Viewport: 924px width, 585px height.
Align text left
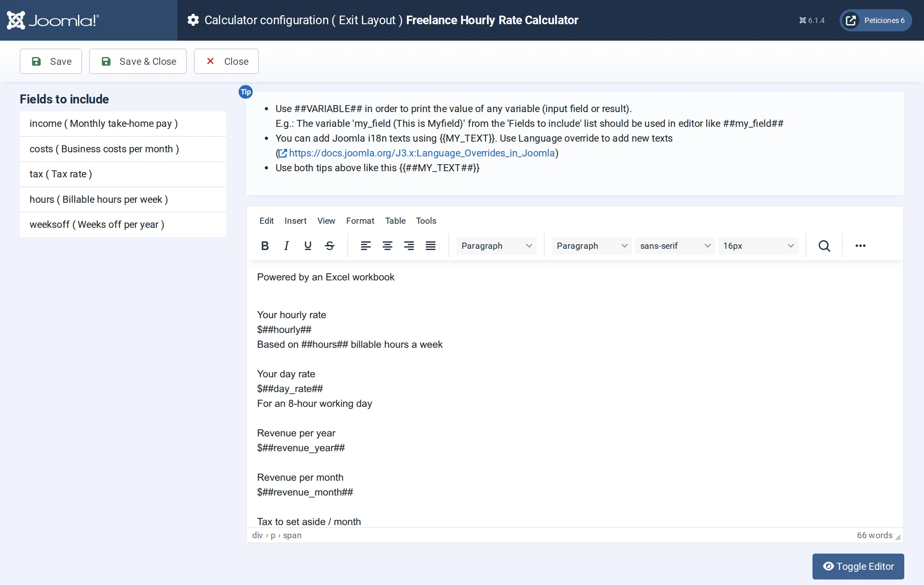coord(365,245)
